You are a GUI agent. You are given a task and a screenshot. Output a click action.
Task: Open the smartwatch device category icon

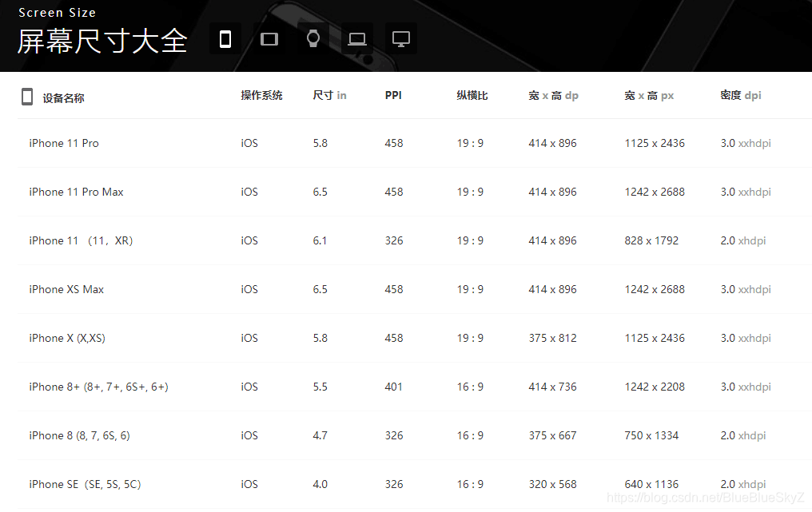point(313,39)
